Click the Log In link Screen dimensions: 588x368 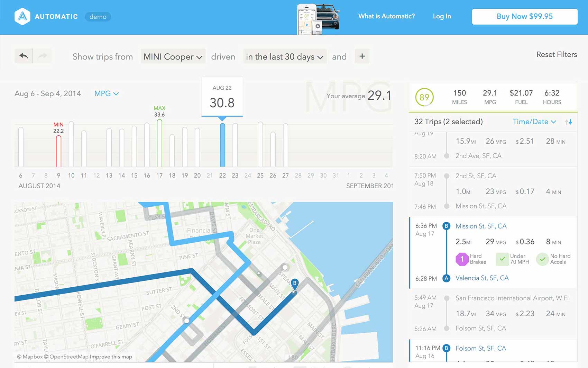tap(442, 16)
